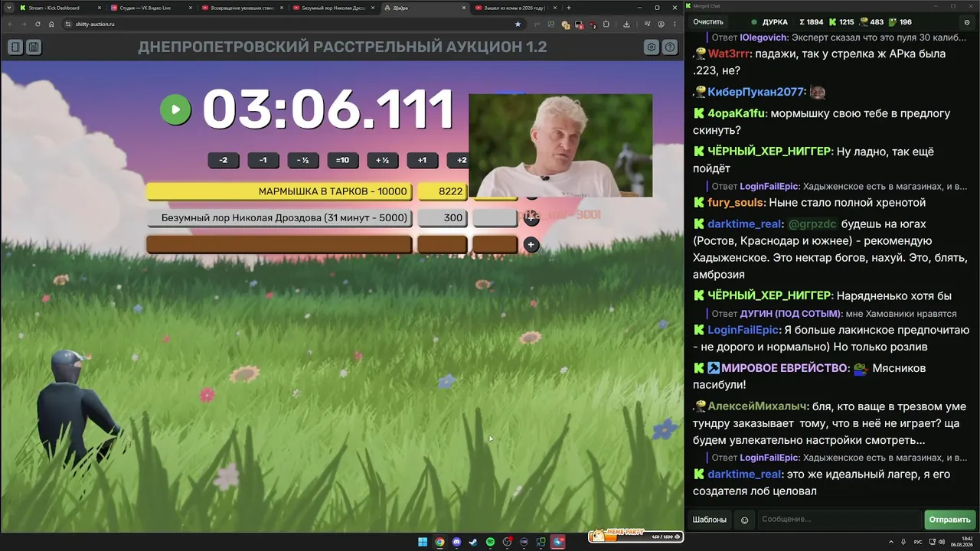Open a new browser tab
The width and height of the screenshot is (980, 551).
pyautogui.click(x=568, y=8)
